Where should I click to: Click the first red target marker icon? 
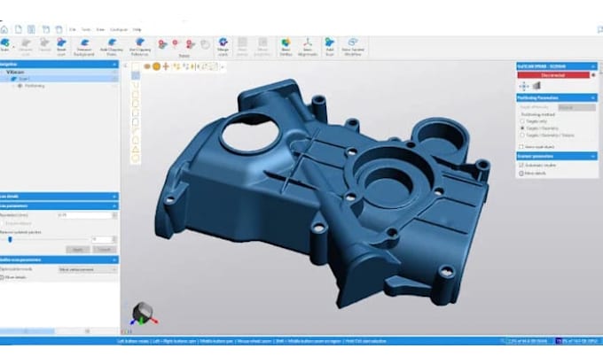point(162,44)
